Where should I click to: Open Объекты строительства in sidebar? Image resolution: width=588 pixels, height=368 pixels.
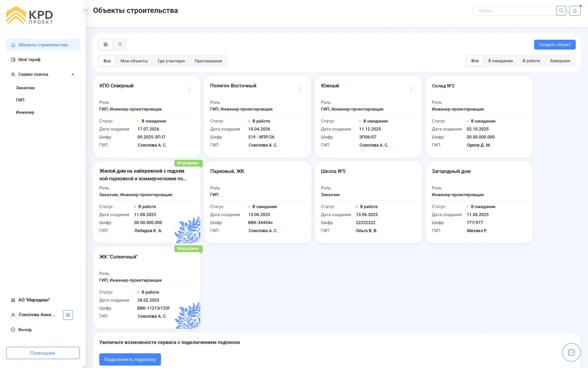pyautogui.click(x=43, y=45)
